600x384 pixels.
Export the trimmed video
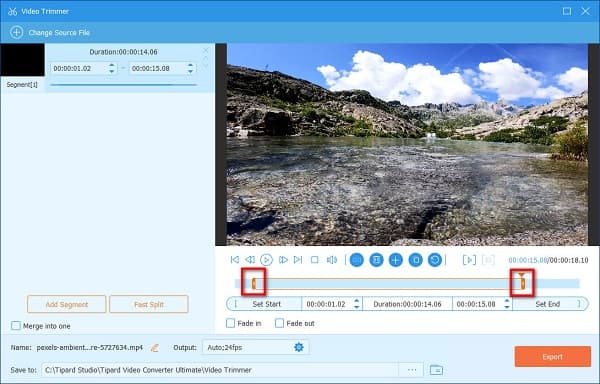point(553,356)
